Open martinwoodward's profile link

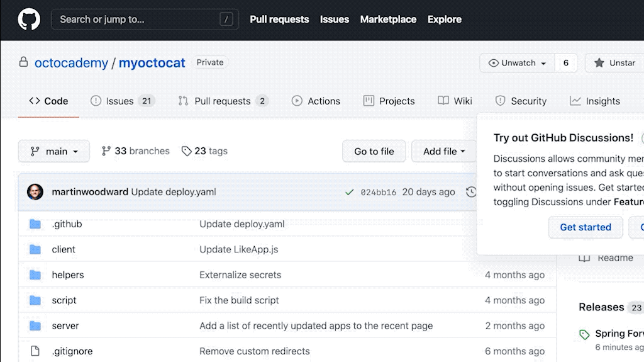(90, 191)
